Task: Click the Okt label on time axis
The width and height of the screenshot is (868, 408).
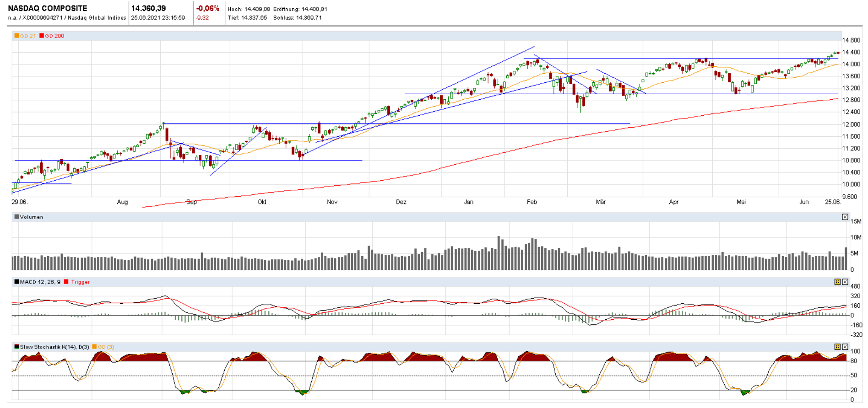Action: [262, 202]
